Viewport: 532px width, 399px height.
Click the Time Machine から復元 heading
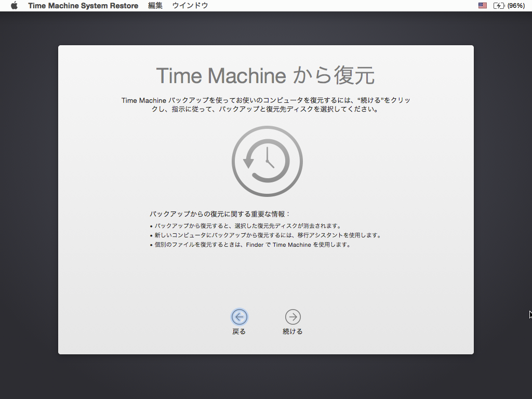[x=265, y=76]
